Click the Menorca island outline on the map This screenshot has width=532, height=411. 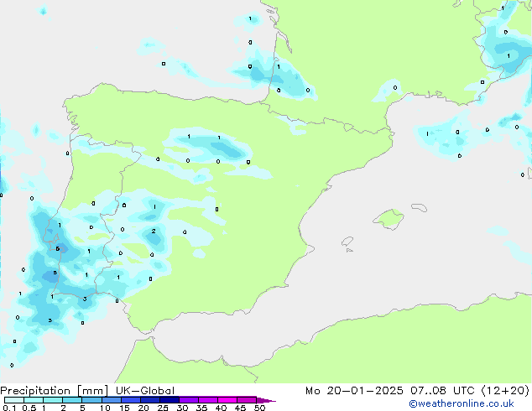coord(419,207)
